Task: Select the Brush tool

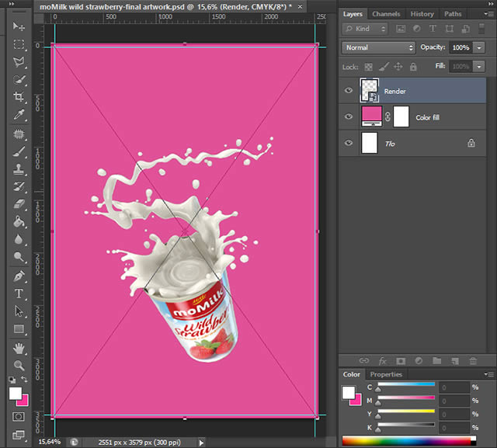Action: point(19,151)
